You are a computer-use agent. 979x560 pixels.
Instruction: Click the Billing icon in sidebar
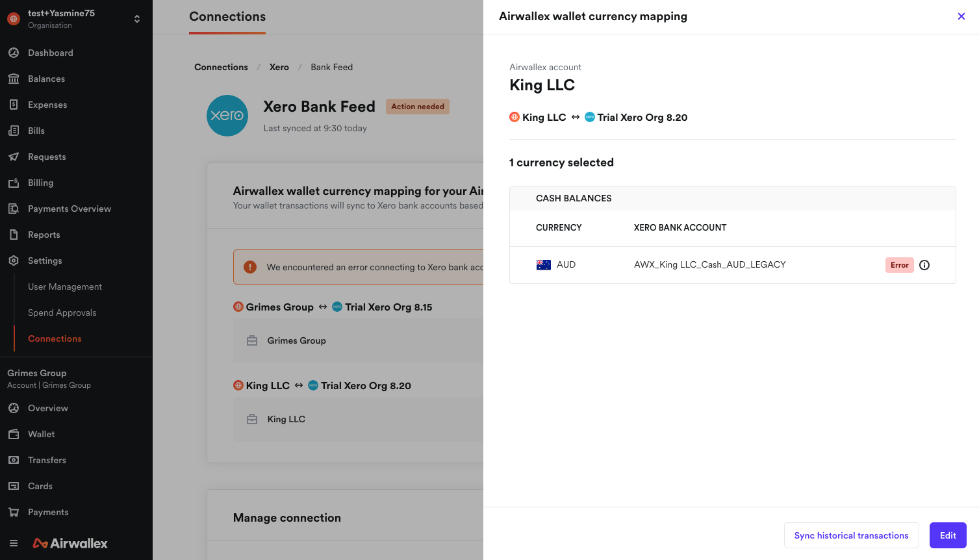coord(14,183)
